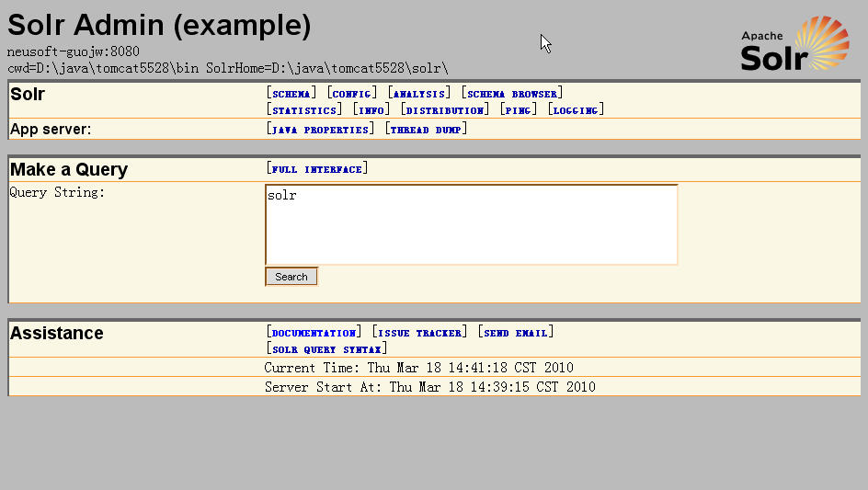Open SOLR QUERY SYNTAX help link
Screen dimensions: 868x490
[326, 349]
